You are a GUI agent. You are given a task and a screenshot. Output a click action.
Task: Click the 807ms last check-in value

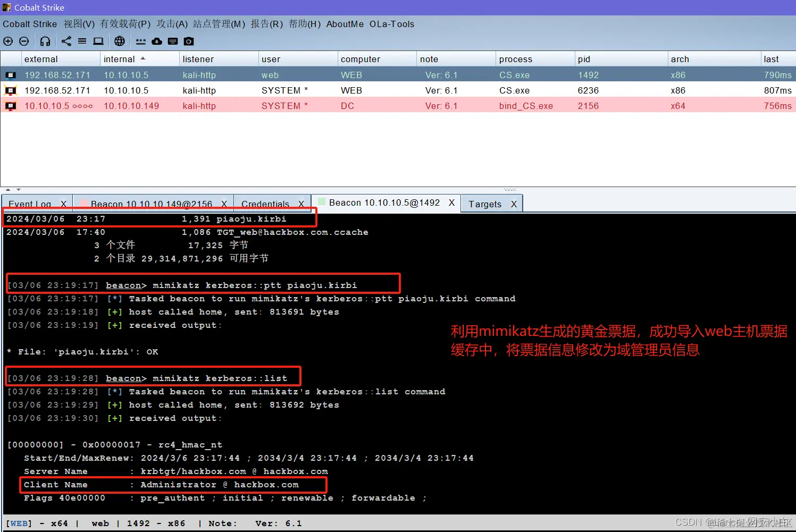coord(777,90)
